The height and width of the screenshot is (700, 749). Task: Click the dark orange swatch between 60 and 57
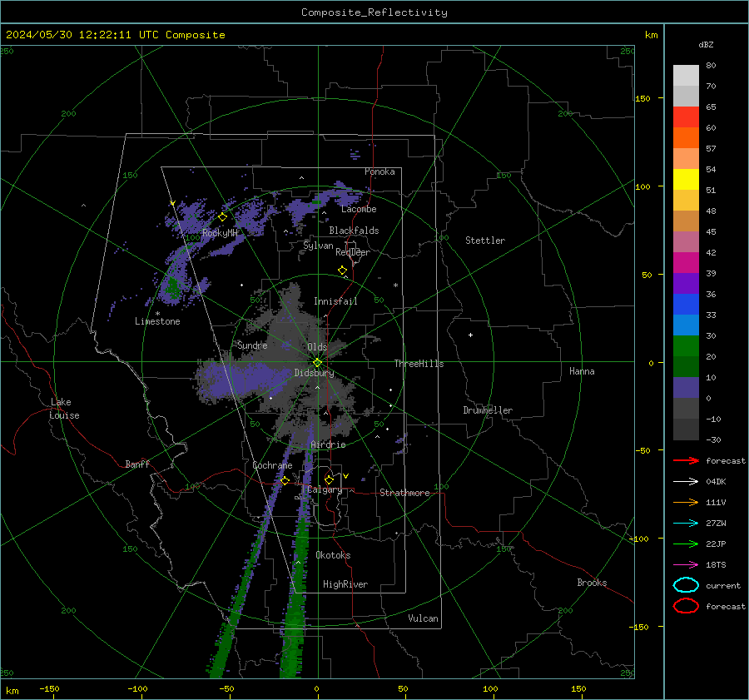click(686, 137)
